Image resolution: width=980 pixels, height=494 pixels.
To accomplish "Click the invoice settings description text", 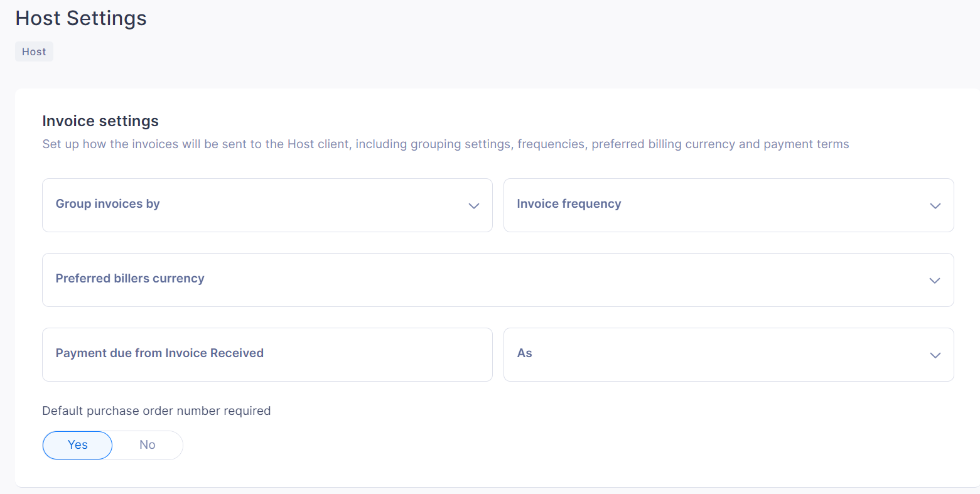I will [x=446, y=144].
